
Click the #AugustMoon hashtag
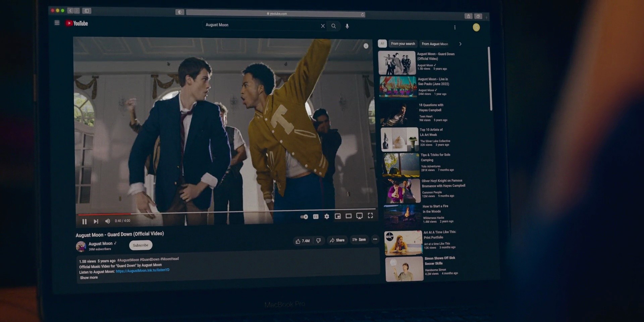[128, 260]
